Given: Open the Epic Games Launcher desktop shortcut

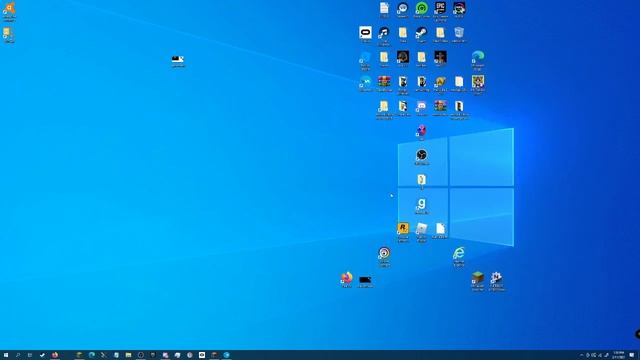Looking at the screenshot, I should 440,11.
